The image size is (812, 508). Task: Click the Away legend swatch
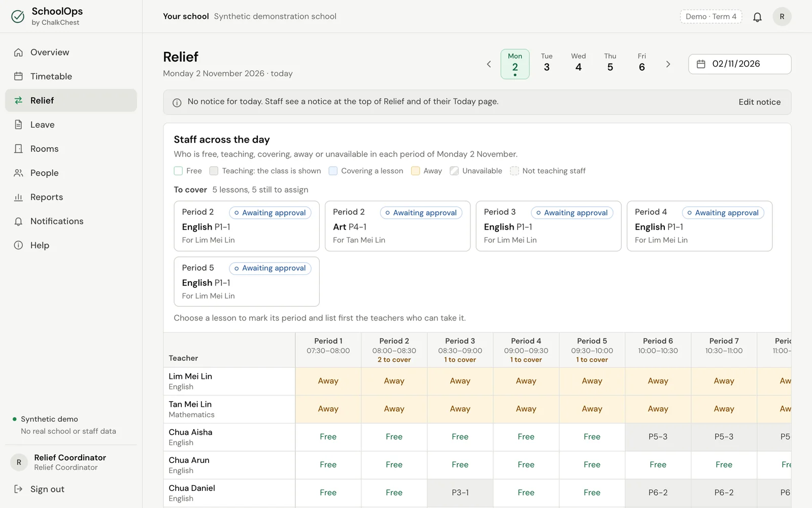(415, 171)
